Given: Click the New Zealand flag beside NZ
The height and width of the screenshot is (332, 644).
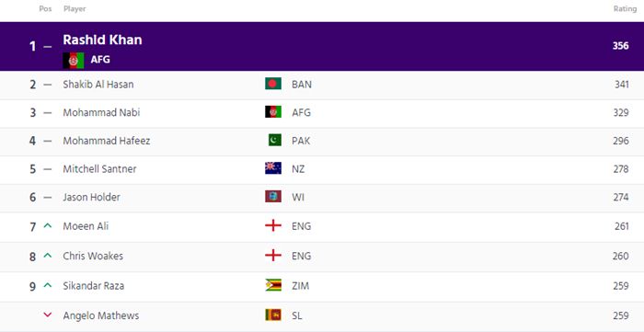Looking at the screenshot, I should [x=273, y=168].
